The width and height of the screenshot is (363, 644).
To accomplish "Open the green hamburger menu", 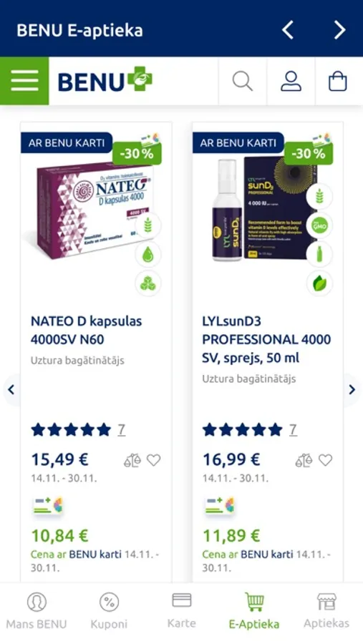I will (24, 81).
